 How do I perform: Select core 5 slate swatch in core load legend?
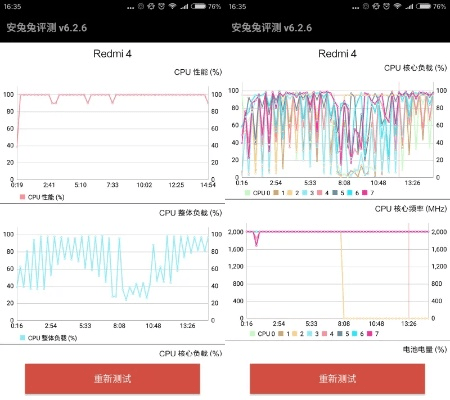335,193
